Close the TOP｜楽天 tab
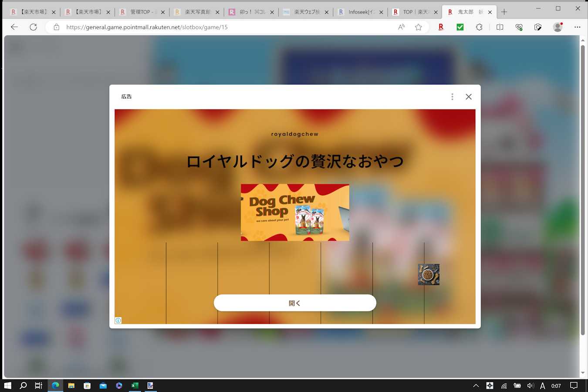This screenshot has height=392, width=588. click(436, 12)
